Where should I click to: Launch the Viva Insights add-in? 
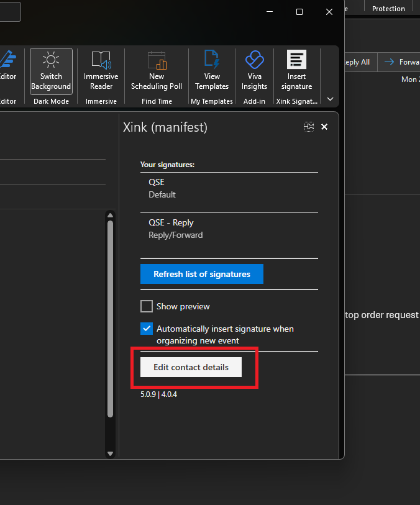(254, 70)
